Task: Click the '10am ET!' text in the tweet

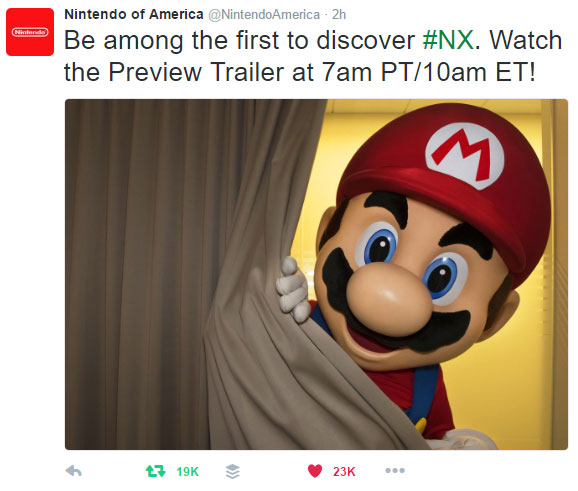Action: (479, 72)
